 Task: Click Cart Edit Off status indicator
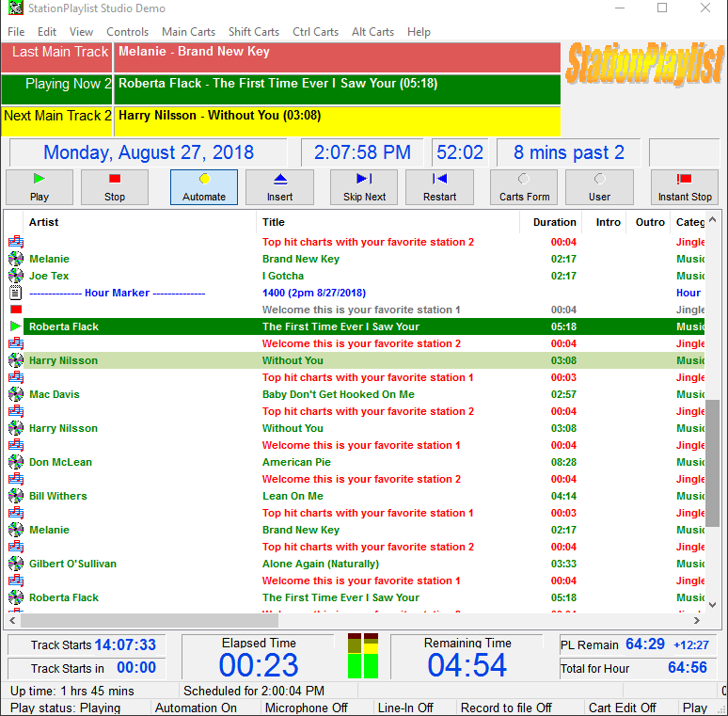click(622, 708)
